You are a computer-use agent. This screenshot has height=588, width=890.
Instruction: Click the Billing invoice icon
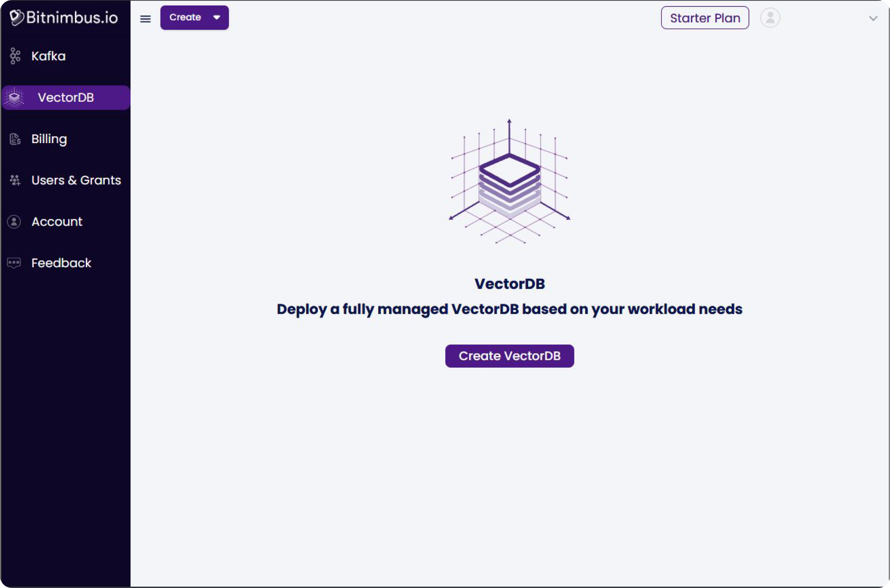click(15, 139)
